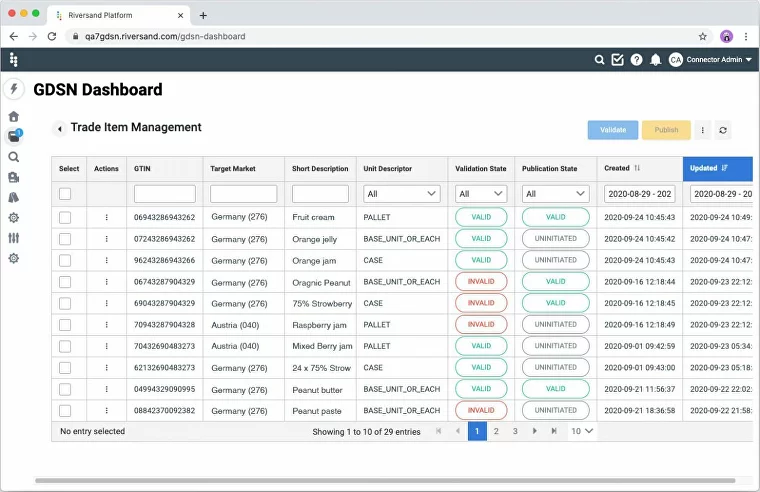Reload the browser page
The height and width of the screenshot is (492, 760).
tap(52, 36)
